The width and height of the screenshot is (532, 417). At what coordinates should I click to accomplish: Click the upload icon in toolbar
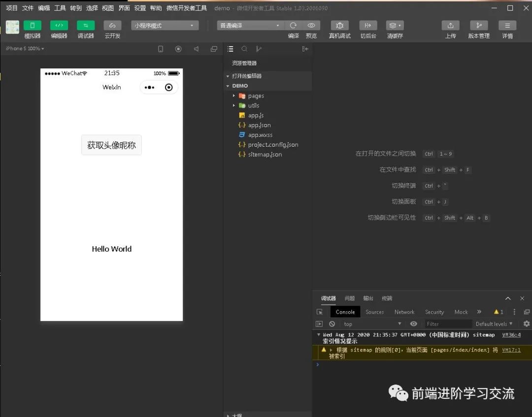click(x=450, y=26)
